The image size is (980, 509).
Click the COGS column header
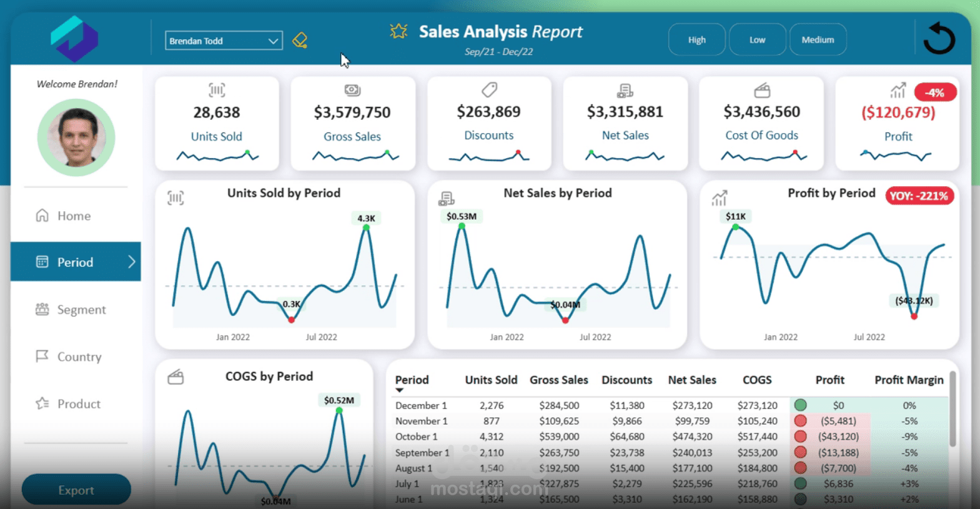tap(757, 380)
